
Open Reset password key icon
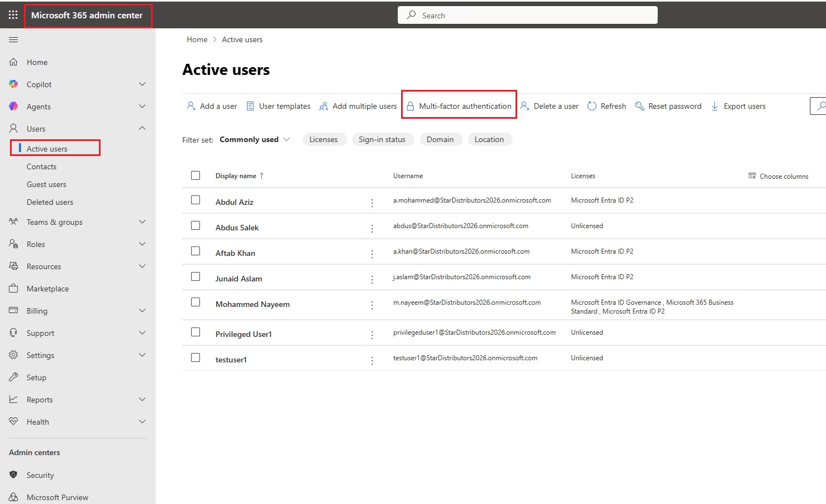pos(639,106)
